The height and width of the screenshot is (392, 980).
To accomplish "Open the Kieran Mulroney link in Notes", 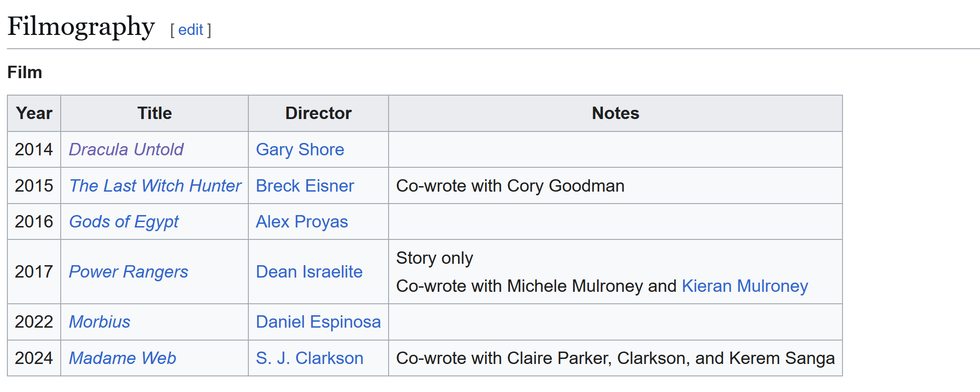I will pyautogui.click(x=745, y=286).
